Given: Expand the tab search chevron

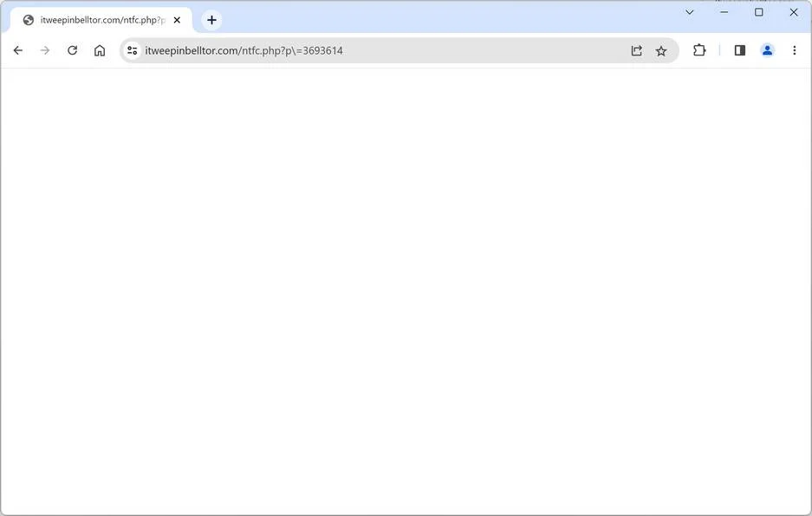Looking at the screenshot, I should (x=690, y=12).
